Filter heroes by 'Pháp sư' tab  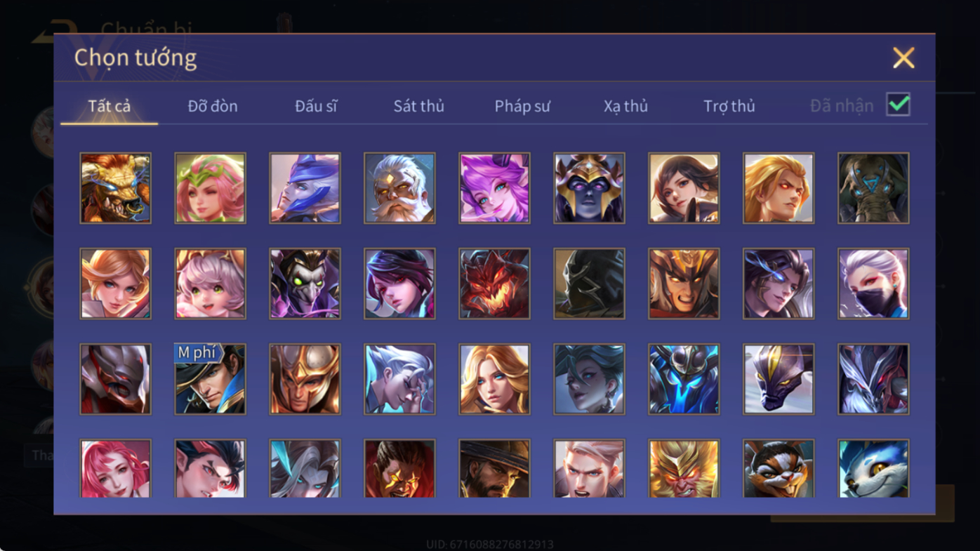click(522, 106)
